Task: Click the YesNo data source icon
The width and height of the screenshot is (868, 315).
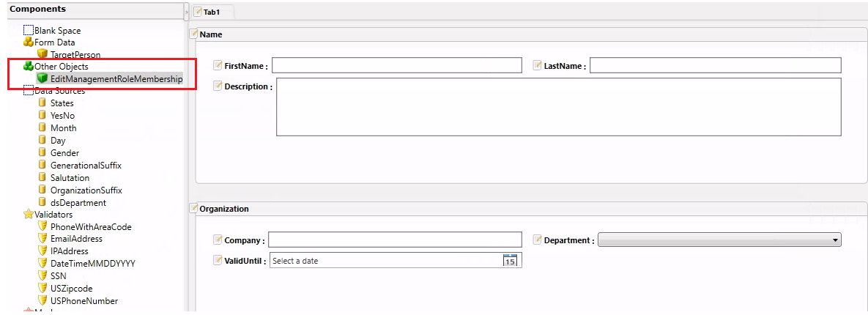Action: click(42, 115)
